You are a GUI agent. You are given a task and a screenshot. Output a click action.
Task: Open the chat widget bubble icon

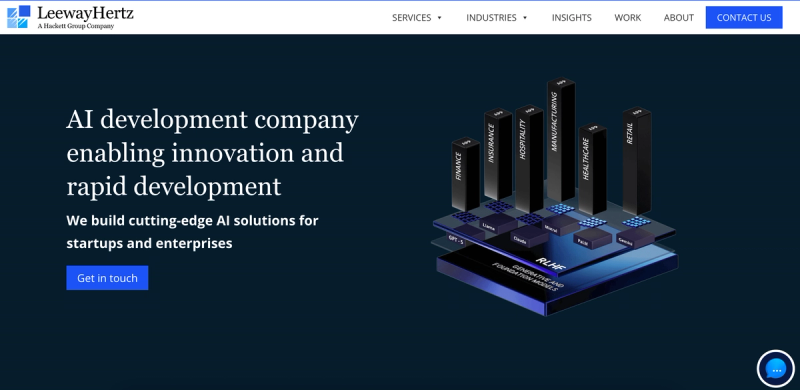pos(776,369)
